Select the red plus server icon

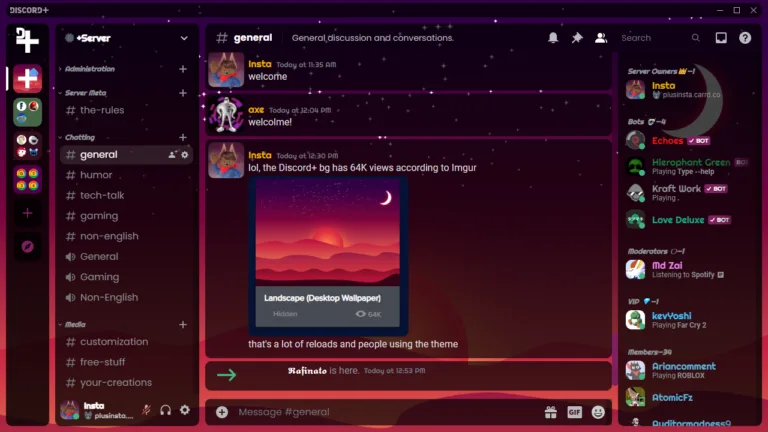pos(27,78)
